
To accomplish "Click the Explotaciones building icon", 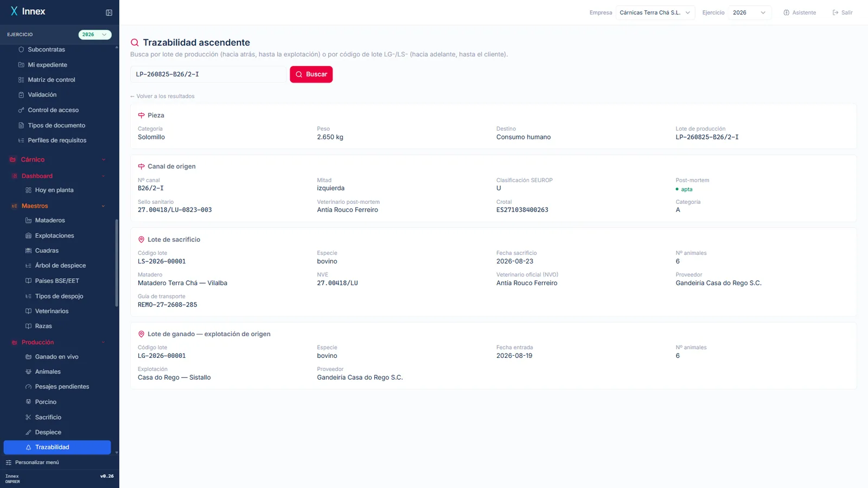I will point(28,235).
